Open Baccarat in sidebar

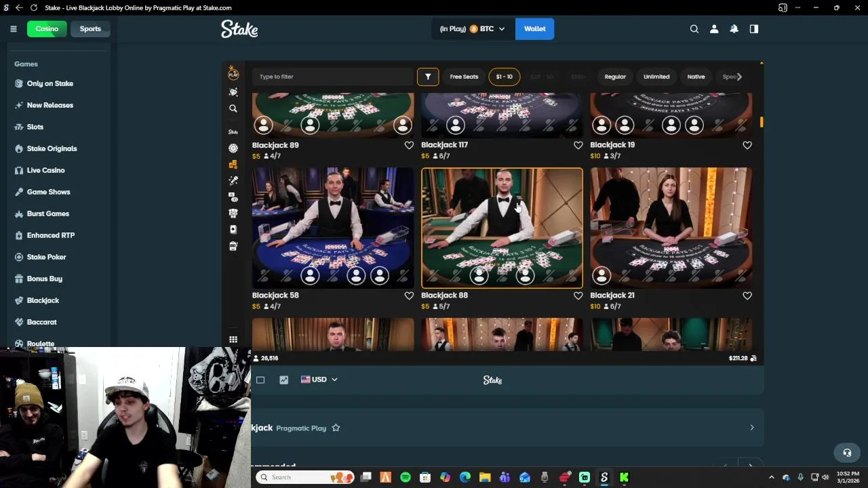[x=41, y=322]
